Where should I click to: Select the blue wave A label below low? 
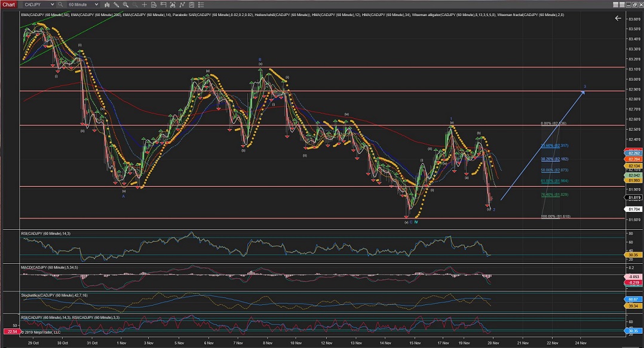pos(123,196)
